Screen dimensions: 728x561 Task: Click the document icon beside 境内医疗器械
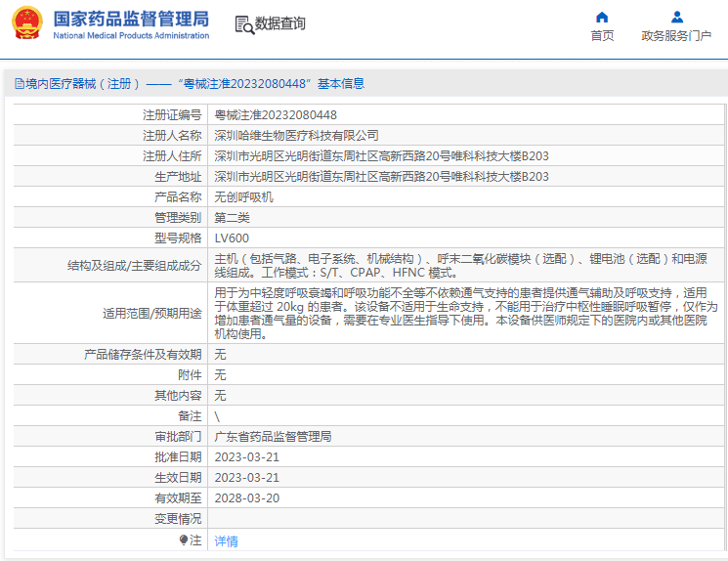(x=20, y=84)
